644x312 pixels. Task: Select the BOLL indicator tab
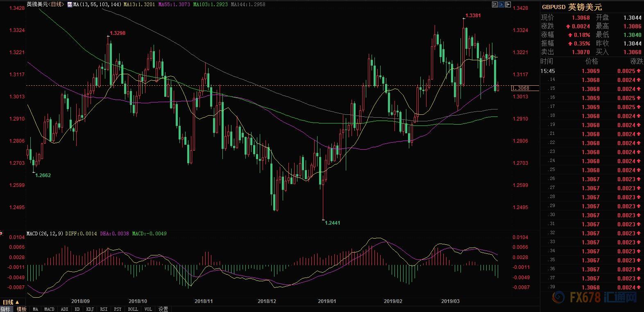point(133,309)
